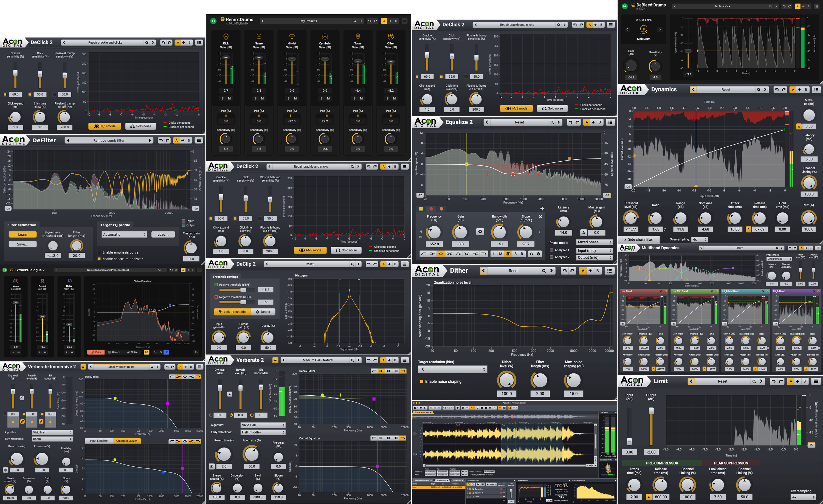Image resolution: width=823 pixels, height=504 pixels.
Task: Click the undo arrow in DeClip 2
Action: (369, 264)
